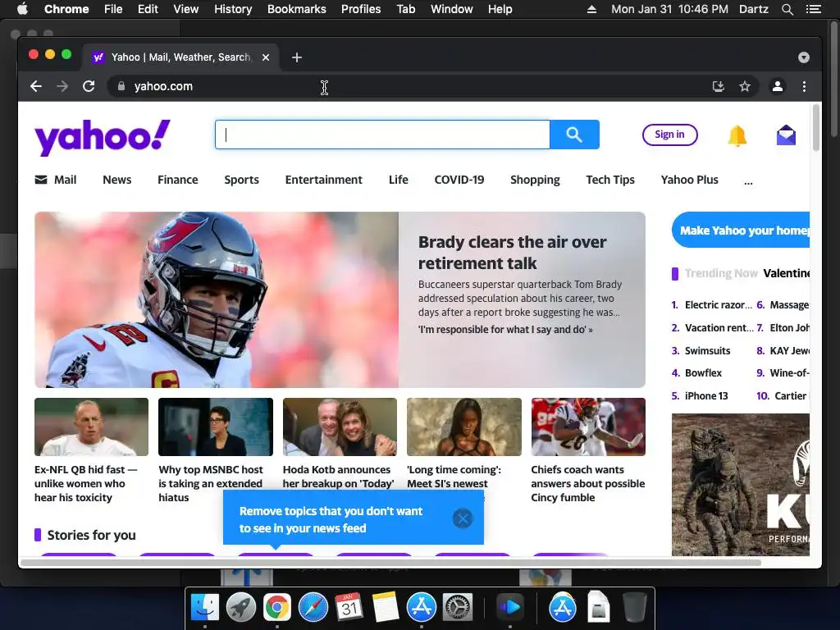Open the Yahoo notifications bell
Image resolution: width=840 pixels, height=630 pixels.
click(737, 135)
